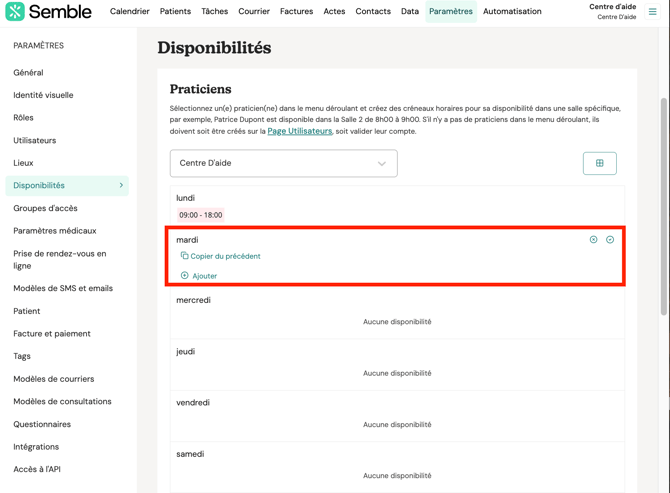Follow the Page Utilisateurs link
This screenshot has height=493, width=670.
coord(299,131)
